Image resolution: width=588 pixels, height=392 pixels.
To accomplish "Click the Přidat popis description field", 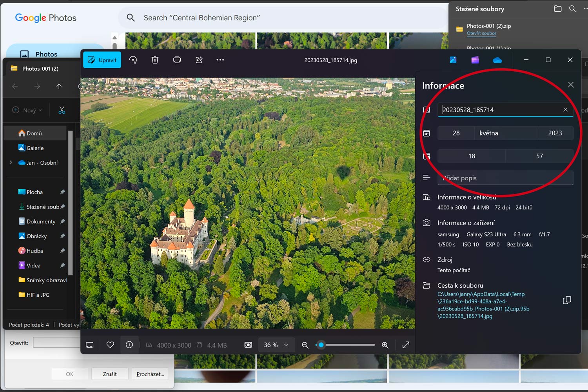I will point(505,178).
